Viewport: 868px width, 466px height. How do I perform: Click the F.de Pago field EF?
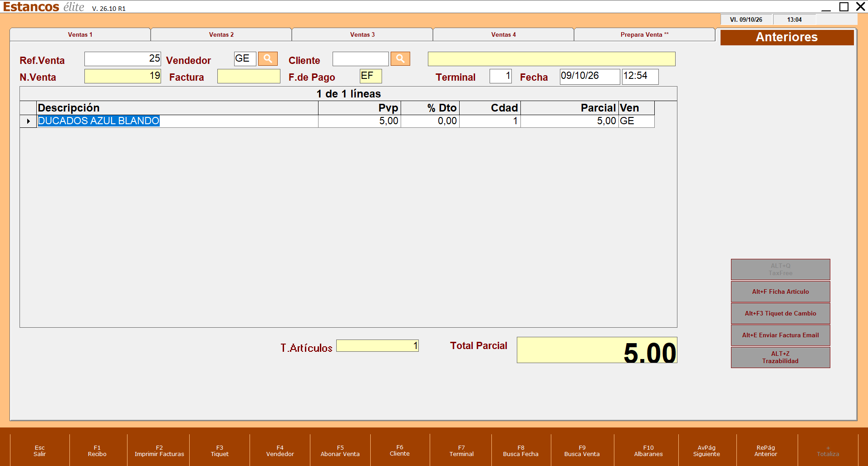click(371, 76)
